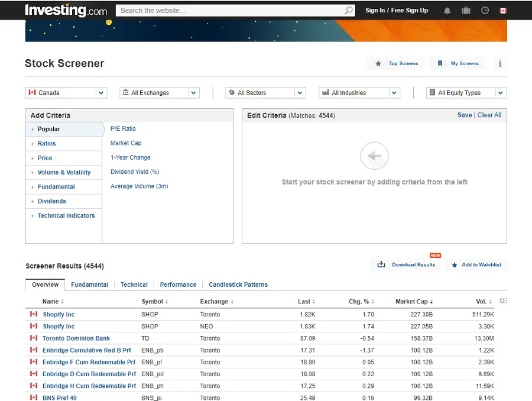Click the screener info icon
Image resolution: width=532 pixels, height=401 pixels.
tap(500, 64)
